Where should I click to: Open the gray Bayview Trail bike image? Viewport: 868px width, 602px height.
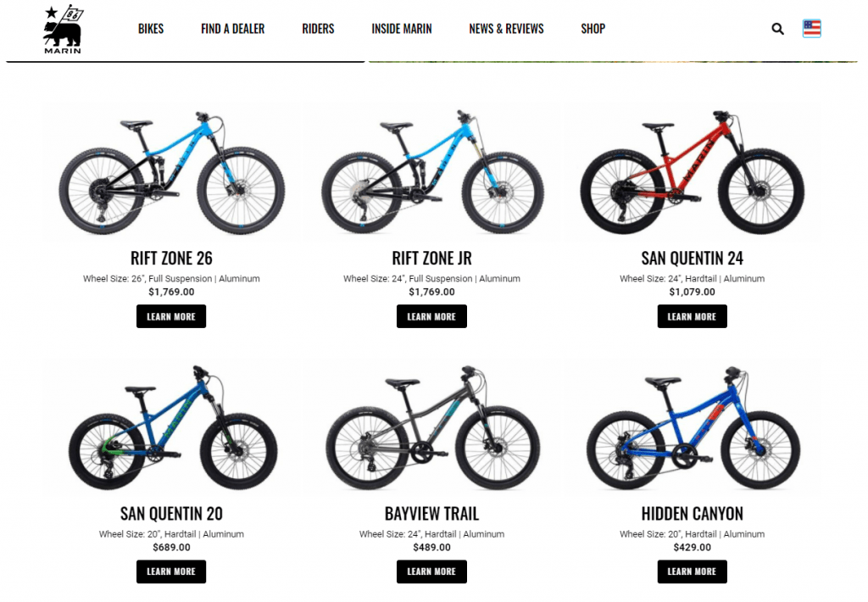431,427
